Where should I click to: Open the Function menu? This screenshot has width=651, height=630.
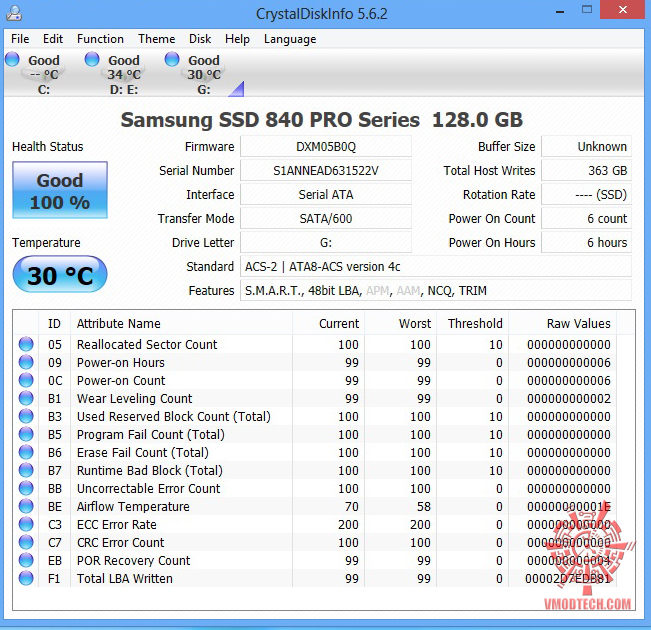(x=100, y=39)
